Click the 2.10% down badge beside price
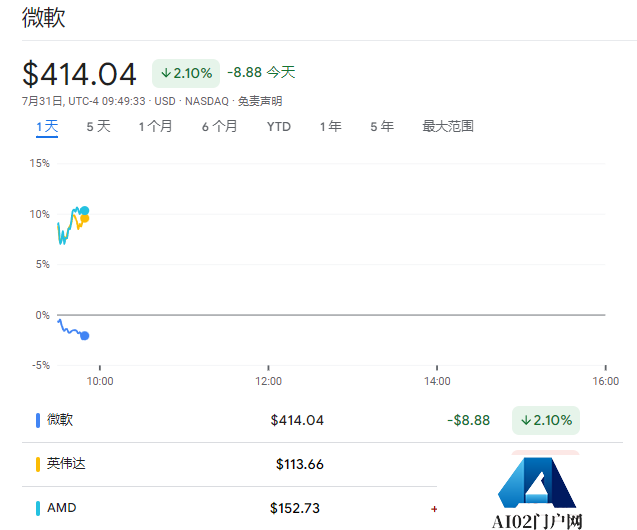This screenshot has width=637, height=530. [x=186, y=74]
